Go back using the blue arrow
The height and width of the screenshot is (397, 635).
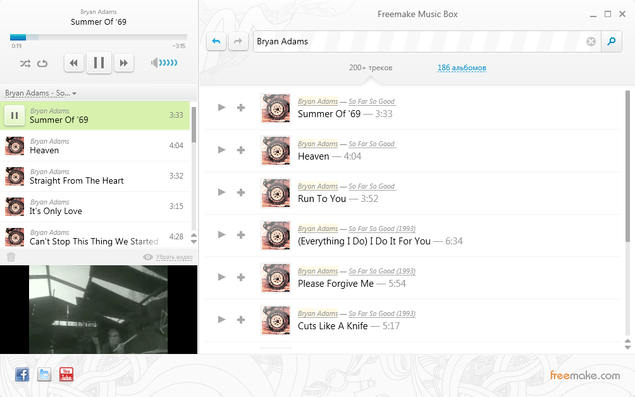click(x=216, y=41)
